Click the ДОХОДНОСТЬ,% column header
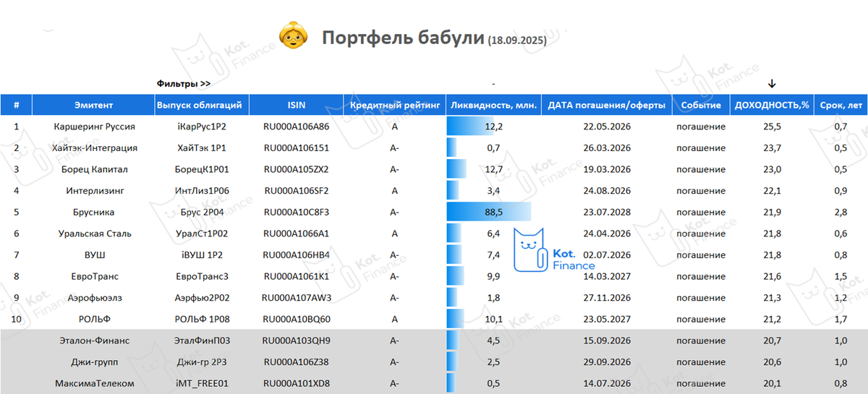This screenshot has height=394, width=868. coord(773,105)
